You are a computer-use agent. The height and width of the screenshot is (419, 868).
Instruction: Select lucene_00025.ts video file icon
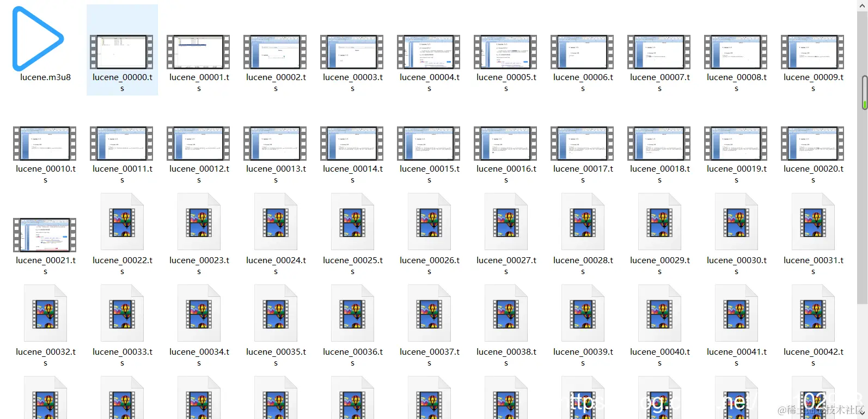(352, 222)
